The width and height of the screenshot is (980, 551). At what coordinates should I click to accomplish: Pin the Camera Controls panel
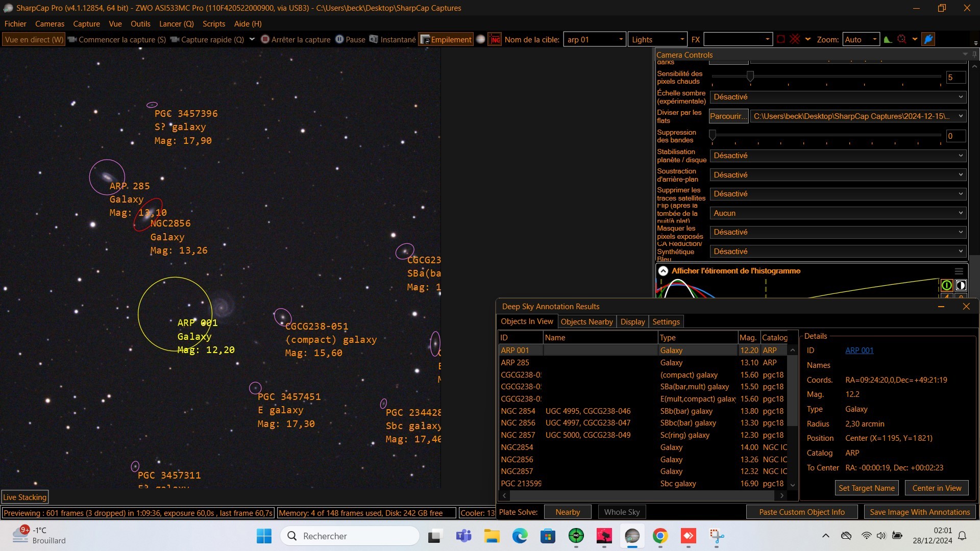pyautogui.click(x=974, y=55)
